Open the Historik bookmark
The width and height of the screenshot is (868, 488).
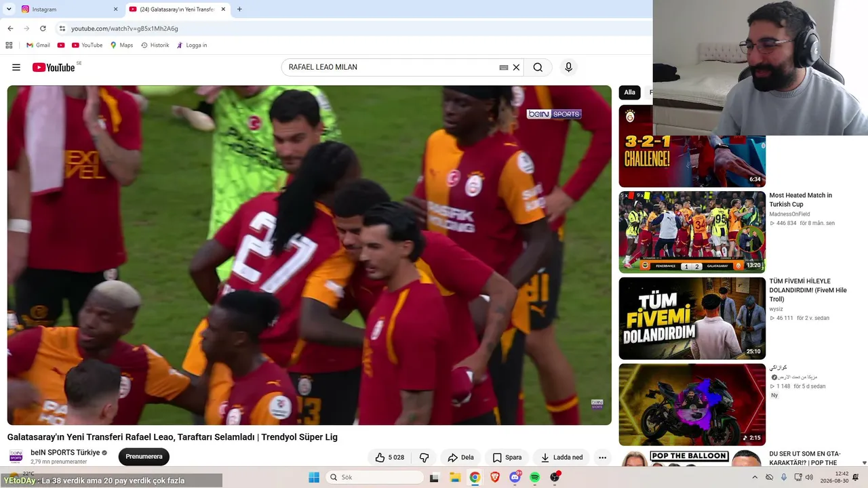coord(155,45)
